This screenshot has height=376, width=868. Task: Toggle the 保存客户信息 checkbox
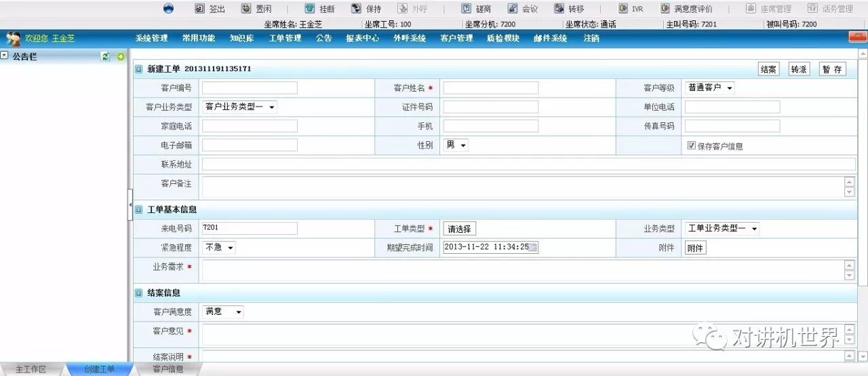point(691,145)
